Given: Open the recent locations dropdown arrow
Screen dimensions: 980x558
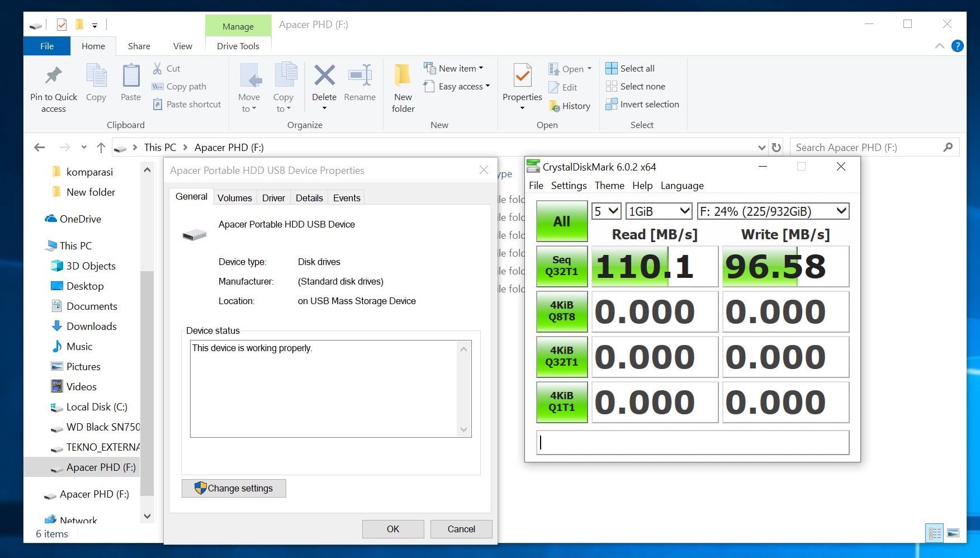Looking at the screenshot, I should (84, 148).
